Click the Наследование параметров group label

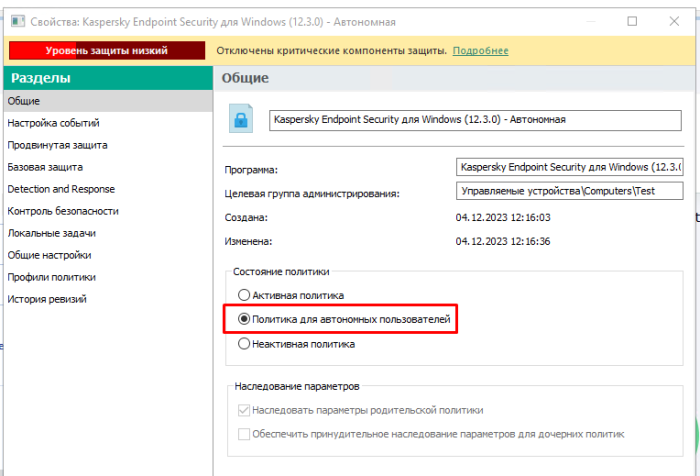click(297, 386)
